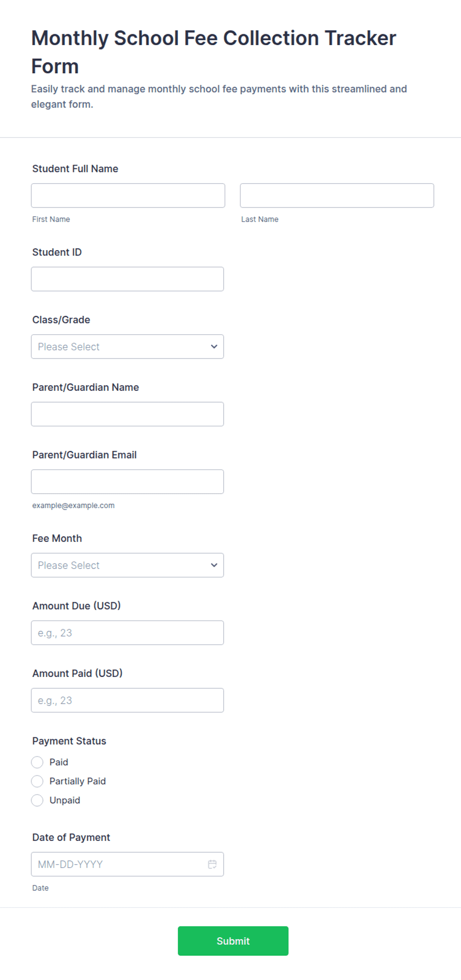Open the Class/Grade dropdown
The height and width of the screenshot is (980, 461).
(127, 347)
